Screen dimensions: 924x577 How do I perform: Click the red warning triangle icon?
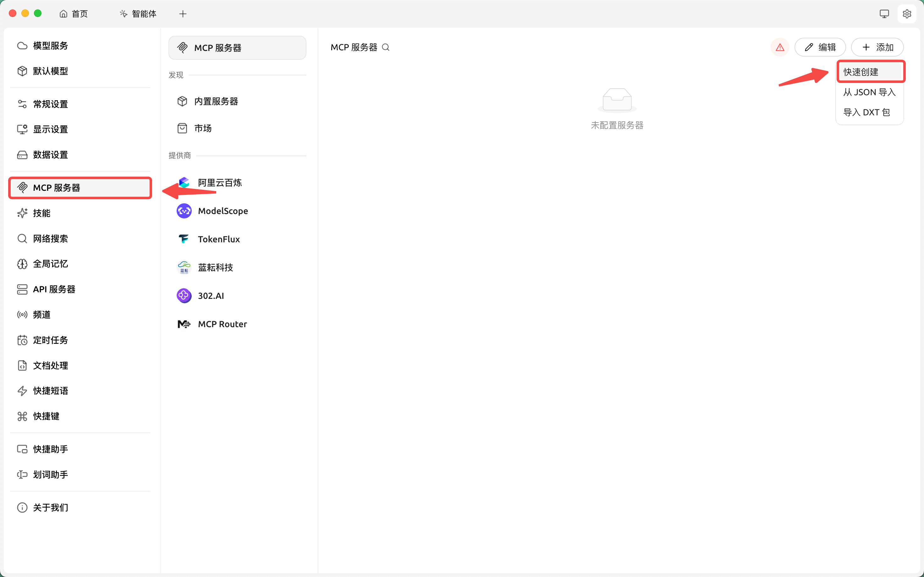780,47
